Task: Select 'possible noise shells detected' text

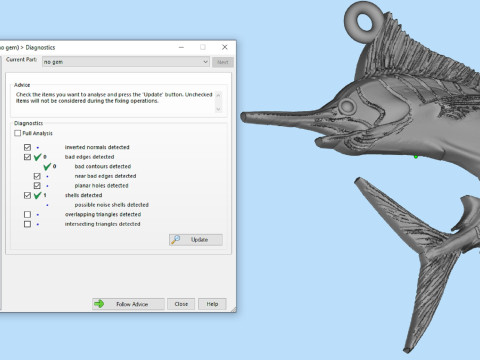Action: click(x=112, y=205)
